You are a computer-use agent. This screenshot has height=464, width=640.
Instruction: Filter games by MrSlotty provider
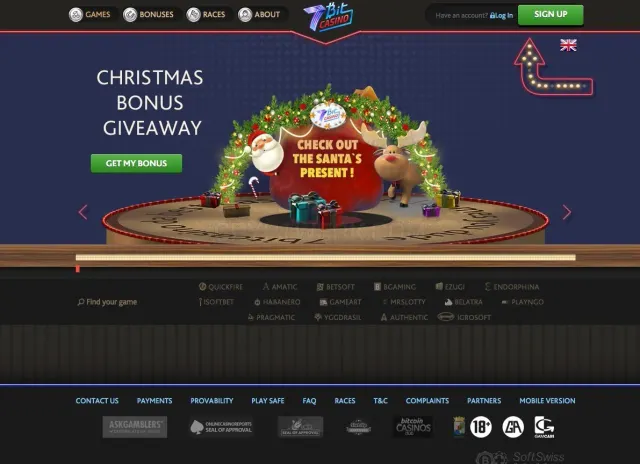click(x=404, y=302)
